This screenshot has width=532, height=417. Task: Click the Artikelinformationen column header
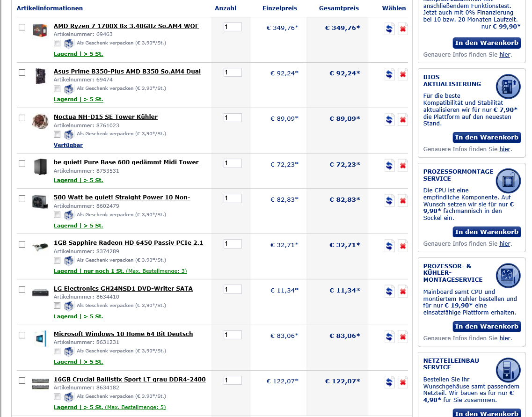click(x=50, y=8)
